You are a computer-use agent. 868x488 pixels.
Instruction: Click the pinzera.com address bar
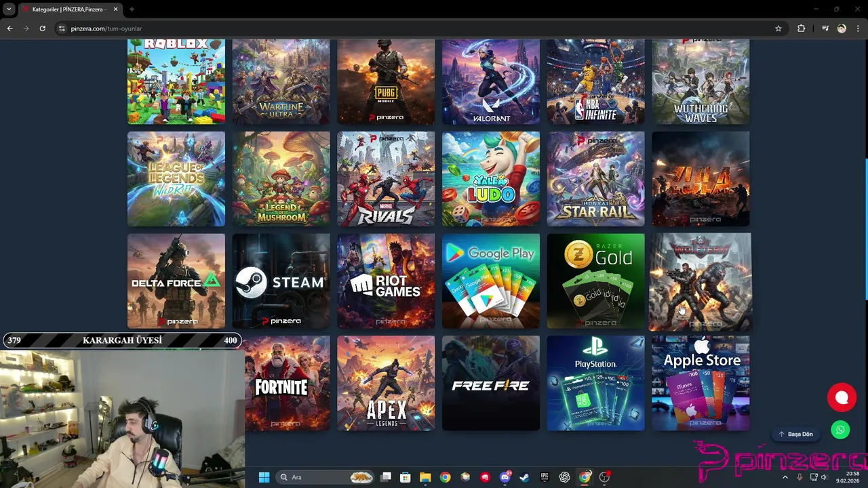pyautogui.click(x=420, y=28)
